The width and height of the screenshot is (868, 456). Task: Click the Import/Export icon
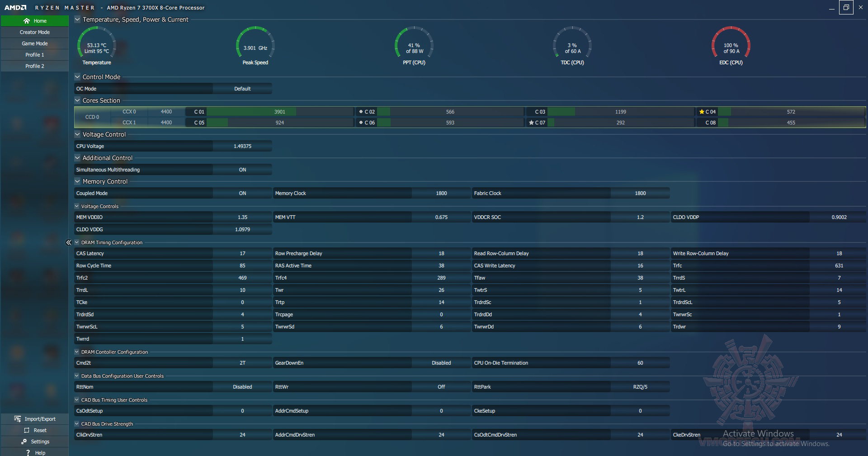click(x=18, y=419)
